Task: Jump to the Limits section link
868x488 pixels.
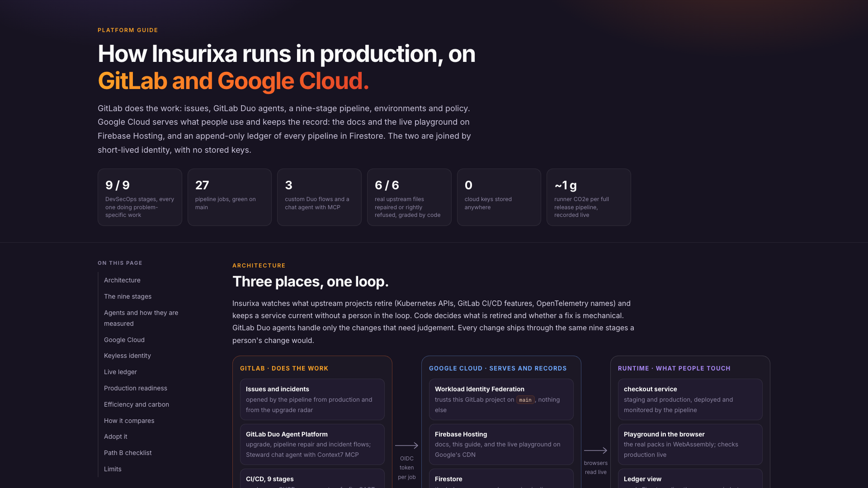Action: [113, 469]
